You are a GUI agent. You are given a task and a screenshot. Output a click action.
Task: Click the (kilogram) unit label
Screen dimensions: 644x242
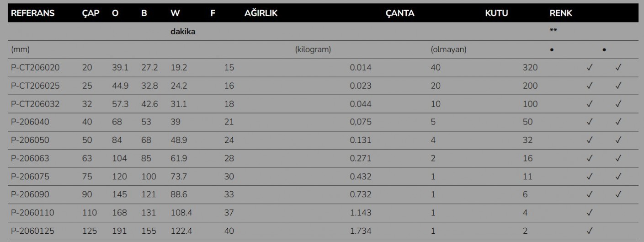tap(313, 49)
